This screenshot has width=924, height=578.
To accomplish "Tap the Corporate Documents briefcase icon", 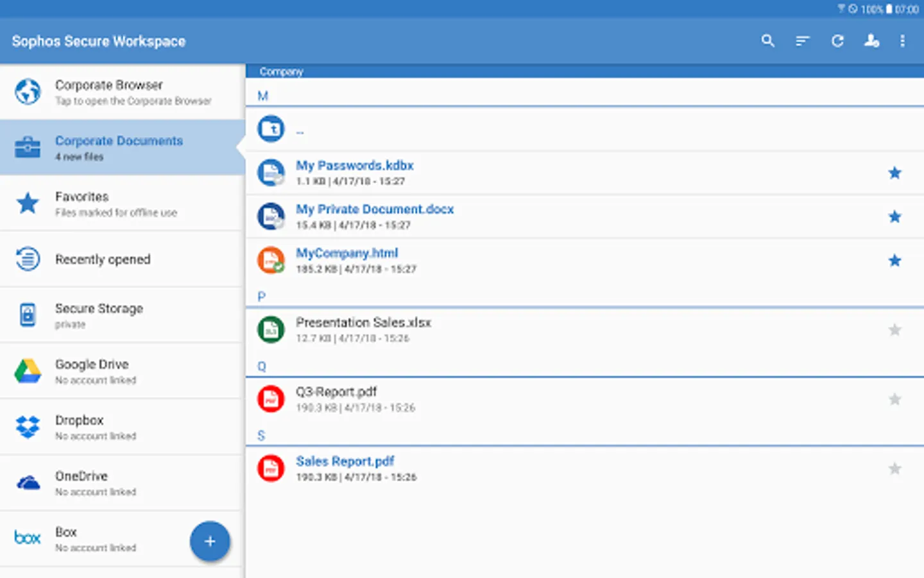I will point(28,147).
